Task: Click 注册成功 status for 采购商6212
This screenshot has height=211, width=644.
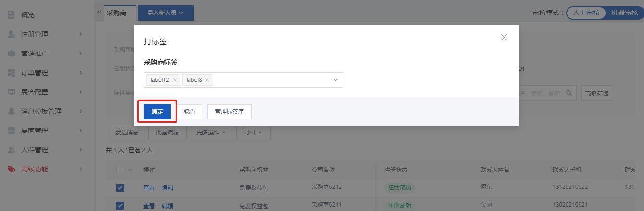Action: pyautogui.click(x=400, y=188)
